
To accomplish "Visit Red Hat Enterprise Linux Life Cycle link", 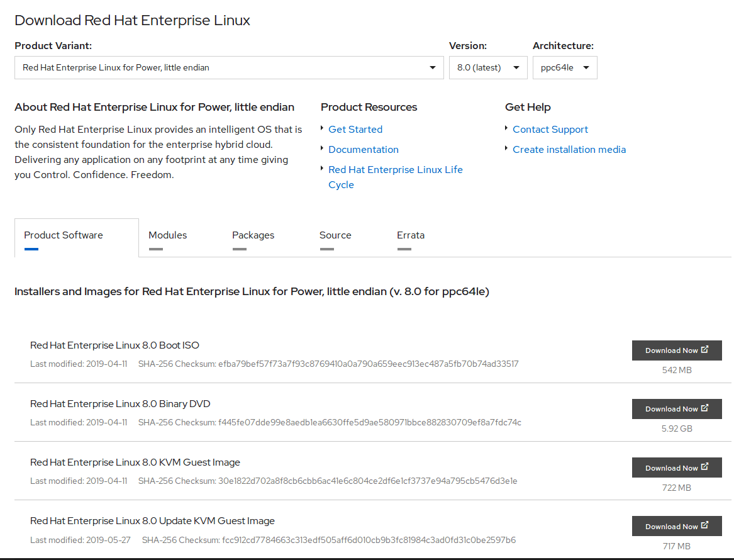I will (x=395, y=170).
